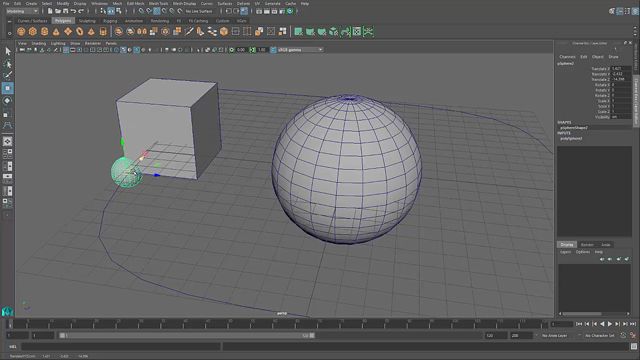Click the MEL command line input
Screen dimensions: 640x360
tap(120, 347)
